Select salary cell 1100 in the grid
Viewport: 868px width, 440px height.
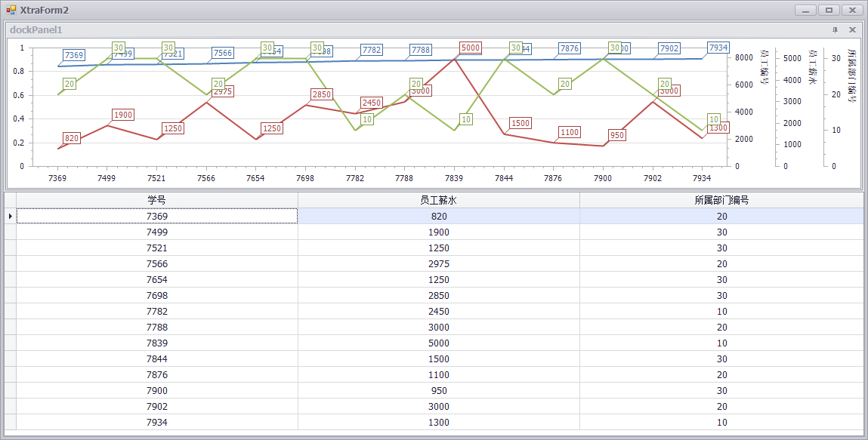438,375
